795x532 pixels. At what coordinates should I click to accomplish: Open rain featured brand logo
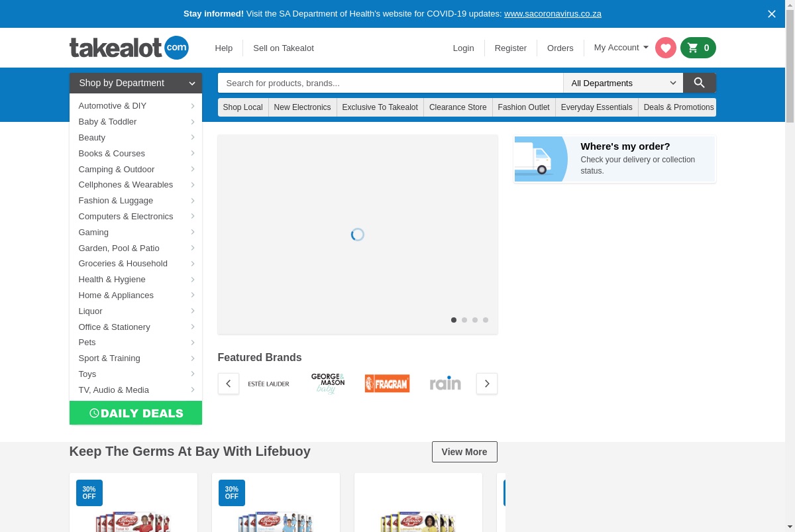coord(445,384)
